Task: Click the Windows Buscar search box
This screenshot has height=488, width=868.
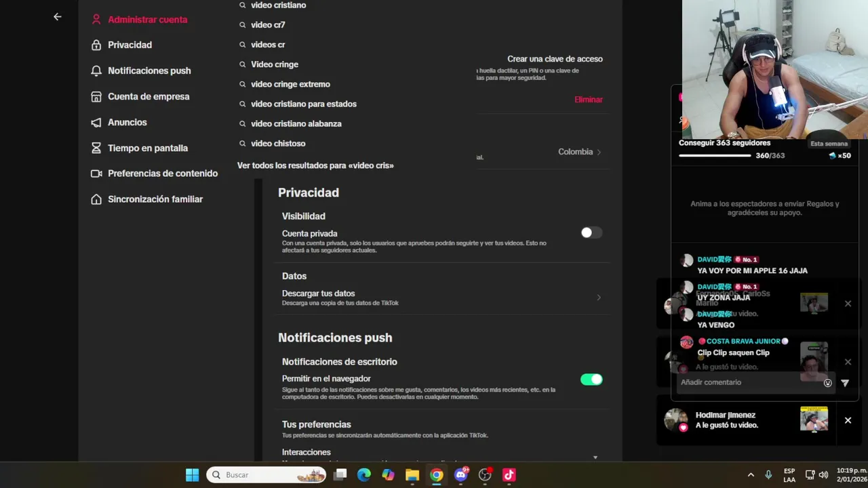Action: [x=267, y=475]
